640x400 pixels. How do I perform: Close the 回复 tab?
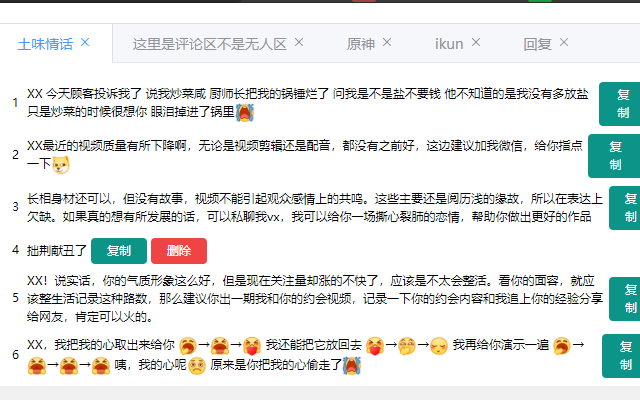point(564,42)
